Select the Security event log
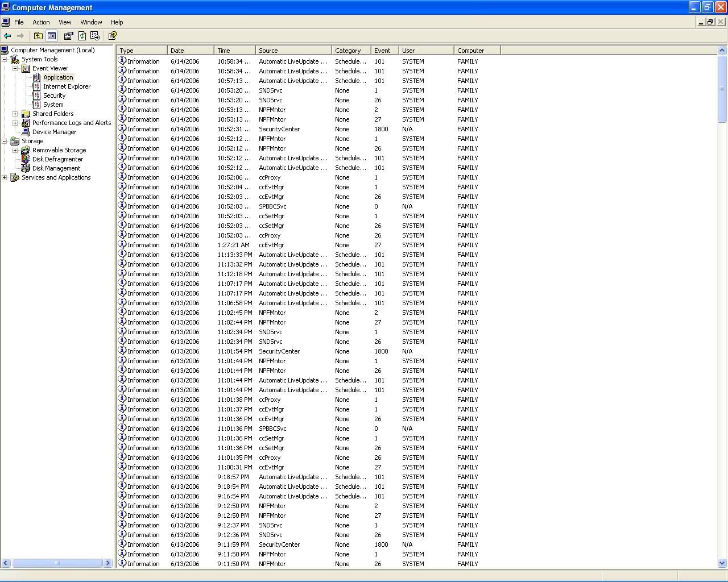Image resolution: width=728 pixels, height=582 pixels. 54,95
